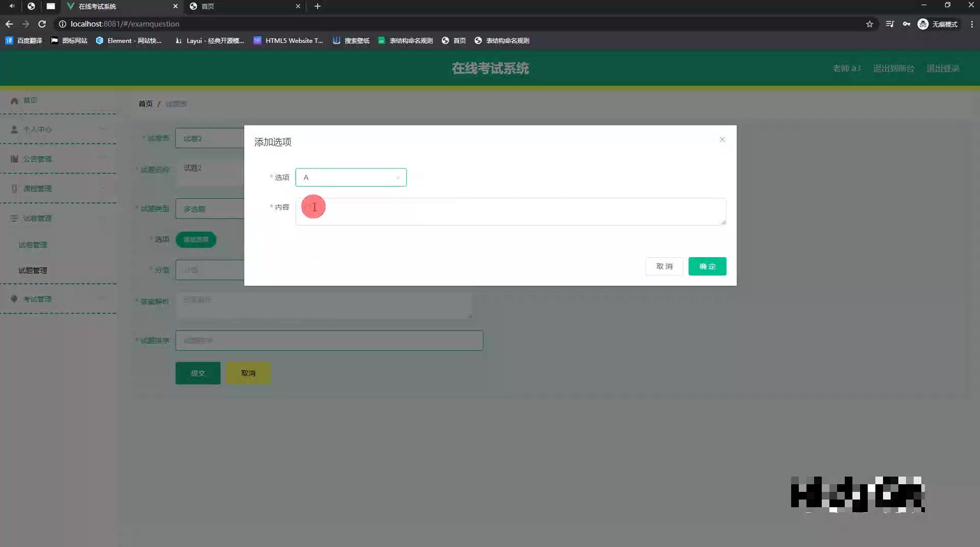Close the 添加选项 dialog
980x547 pixels.
click(x=722, y=139)
